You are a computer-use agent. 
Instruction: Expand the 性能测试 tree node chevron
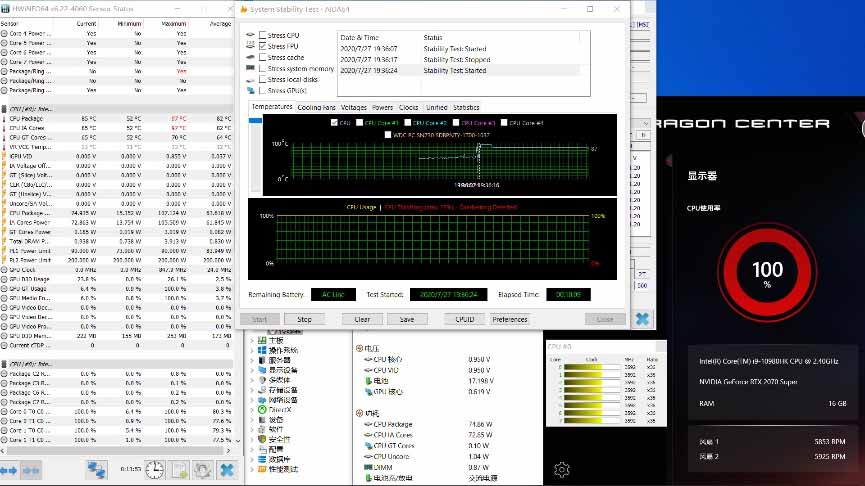click(x=253, y=469)
